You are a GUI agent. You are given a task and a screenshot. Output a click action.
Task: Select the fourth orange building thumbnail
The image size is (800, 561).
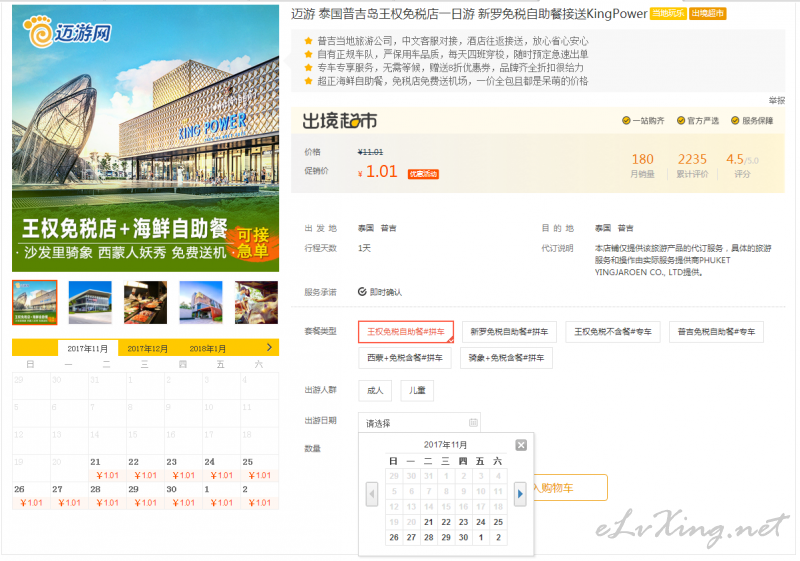(201, 302)
